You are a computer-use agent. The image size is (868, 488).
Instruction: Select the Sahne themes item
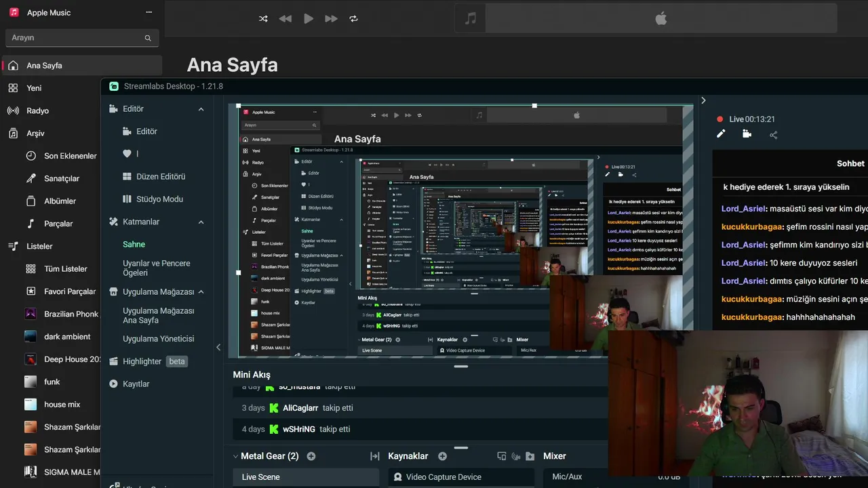pyautogui.click(x=134, y=245)
